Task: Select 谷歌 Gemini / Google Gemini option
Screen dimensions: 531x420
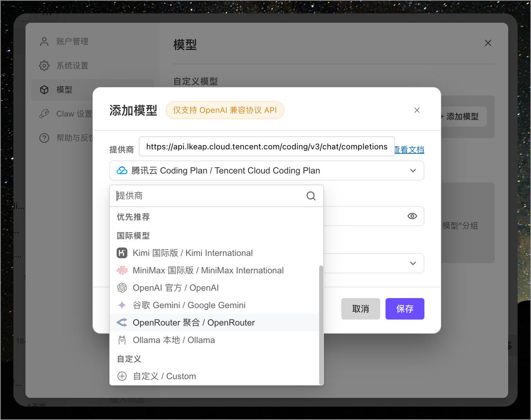Action: (x=214, y=305)
